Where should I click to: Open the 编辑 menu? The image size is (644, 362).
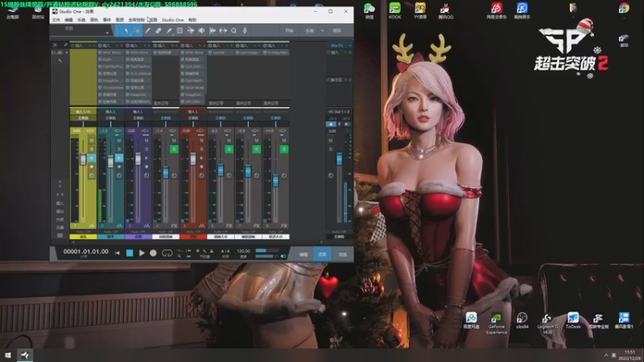tap(68, 19)
